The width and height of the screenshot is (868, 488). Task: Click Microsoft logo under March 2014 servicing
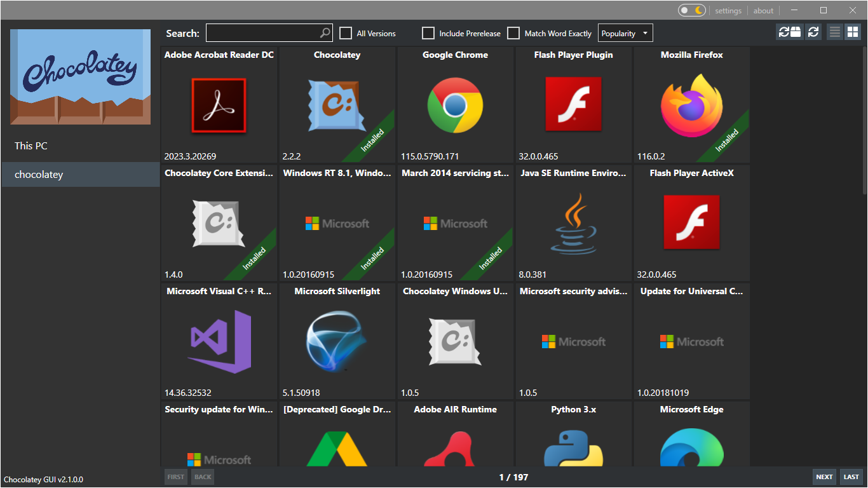tap(455, 224)
